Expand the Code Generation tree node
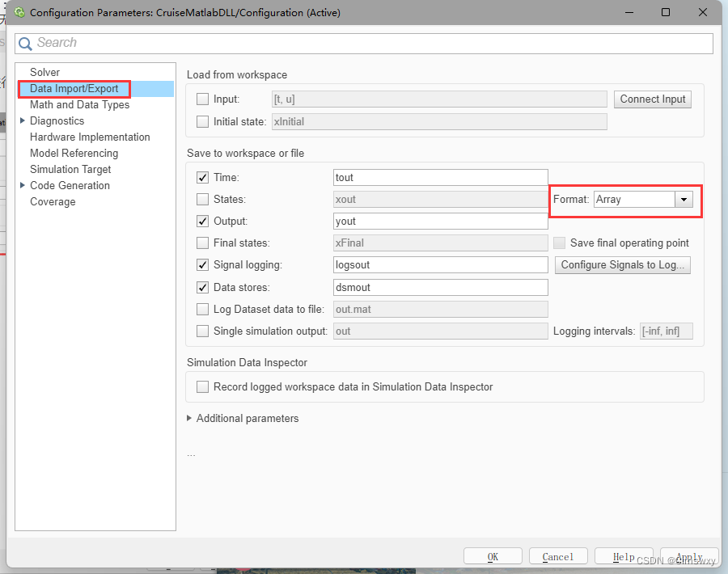The height and width of the screenshot is (574, 728). click(23, 185)
